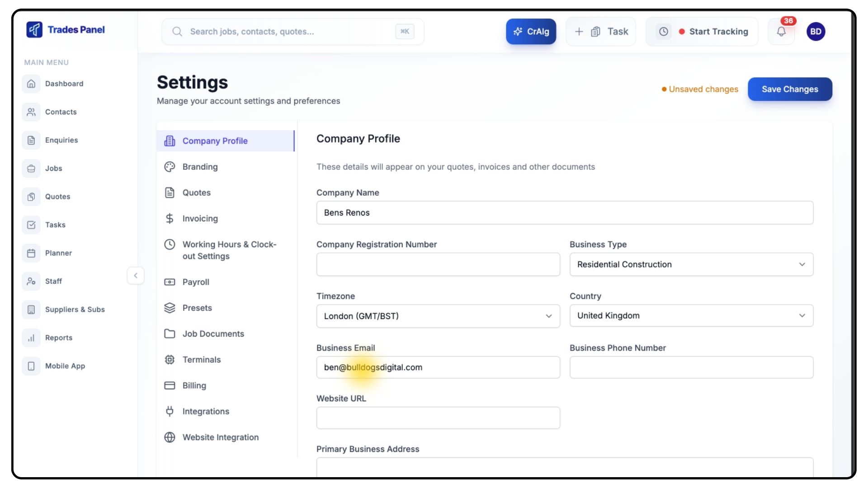Open the notifications bell icon
The image size is (868, 488).
781,32
